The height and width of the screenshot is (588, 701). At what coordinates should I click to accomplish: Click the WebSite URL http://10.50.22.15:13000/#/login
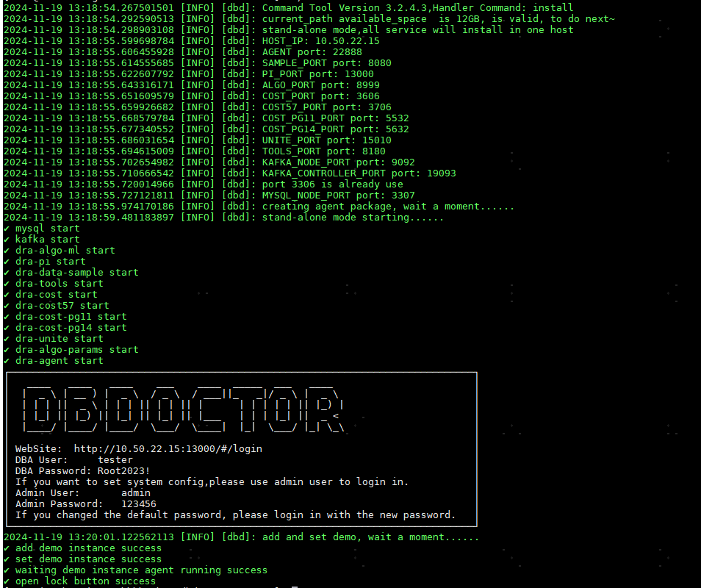click(x=168, y=448)
